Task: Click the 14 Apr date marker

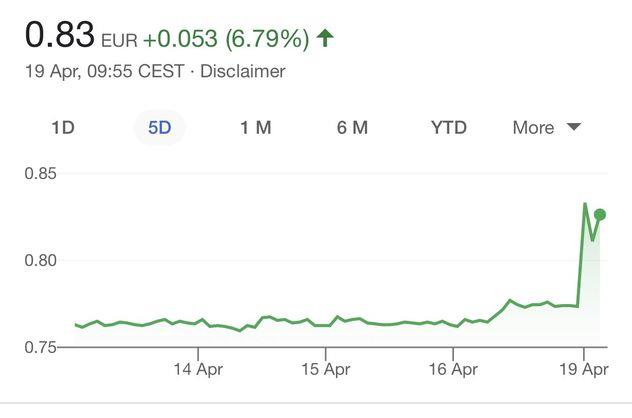Action: coord(197,369)
